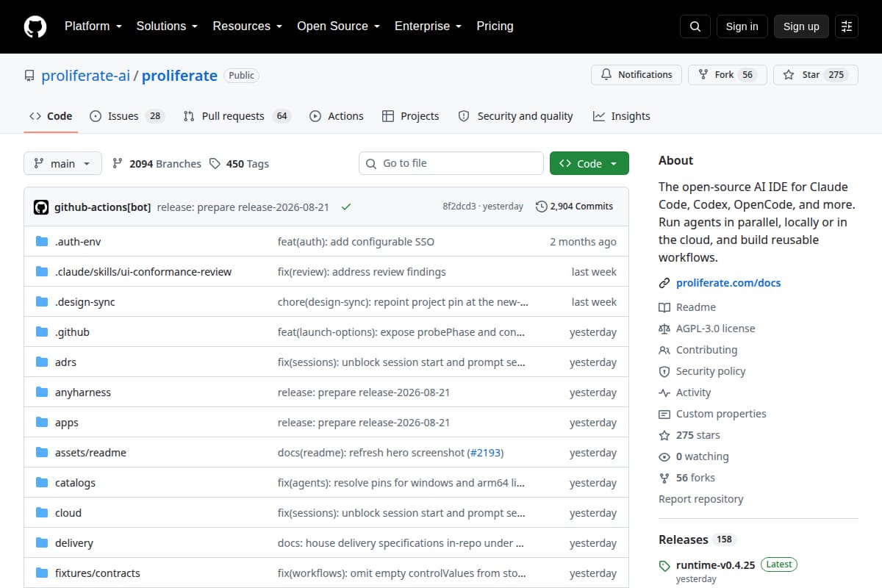Open the search magnifier button
Image resolution: width=882 pixels, height=588 pixels.
pyautogui.click(x=695, y=26)
